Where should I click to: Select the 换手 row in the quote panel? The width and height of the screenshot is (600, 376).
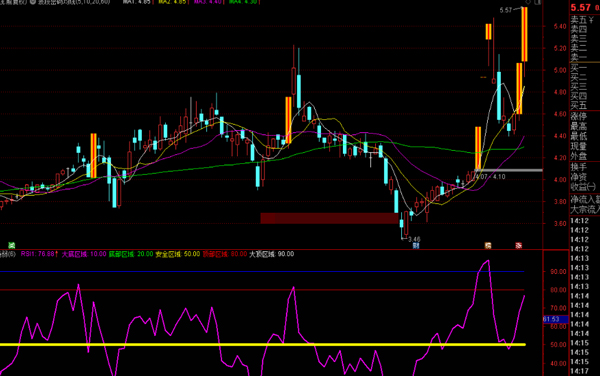[x=585, y=167]
